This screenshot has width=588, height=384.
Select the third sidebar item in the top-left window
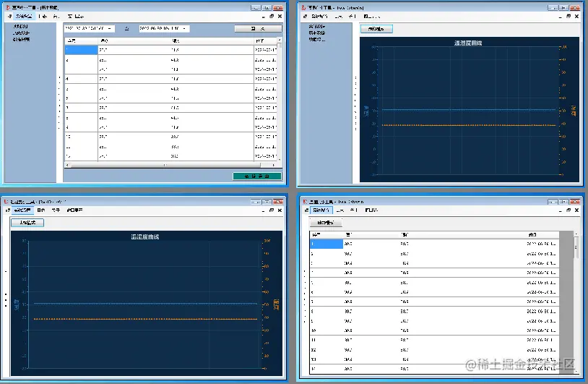point(22,39)
